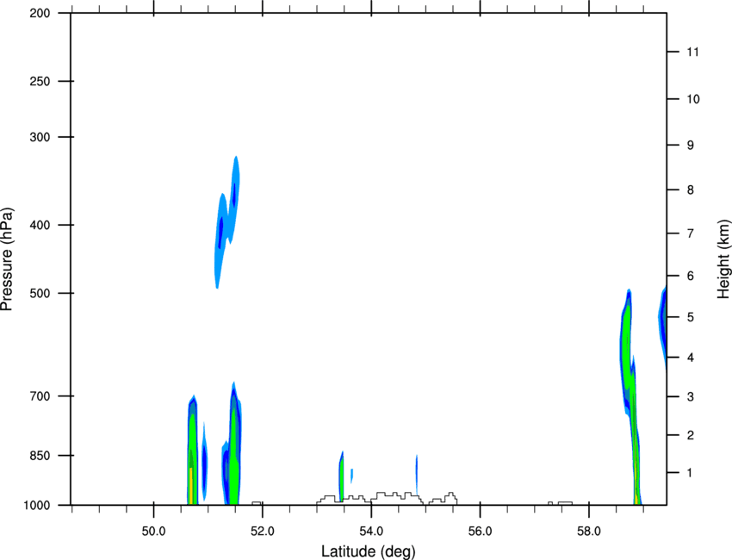Image resolution: width=732 pixels, height=560 pixels.
Task: Click the 58.0 latitude tick label
Action: [589, 532]
